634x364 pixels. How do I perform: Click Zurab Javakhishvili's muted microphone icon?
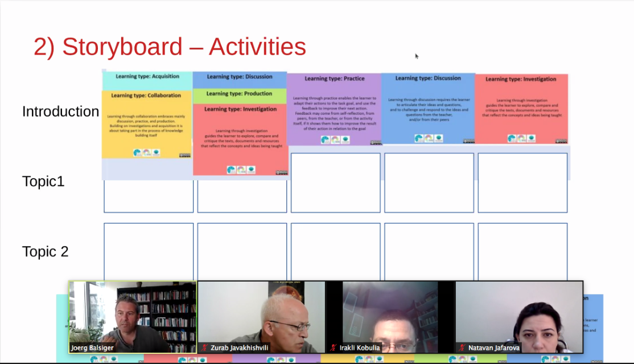pos(205,348)
